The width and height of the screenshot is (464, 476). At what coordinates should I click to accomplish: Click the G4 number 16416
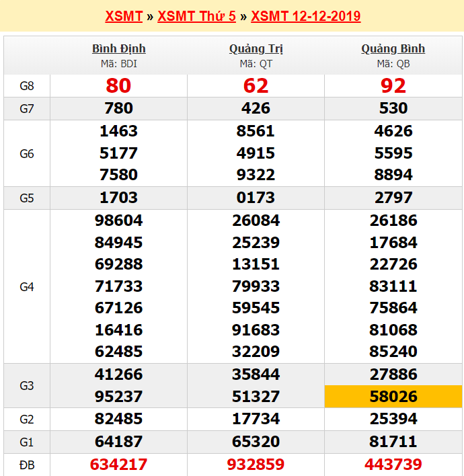pyautogui.click(x=119, y=330)
